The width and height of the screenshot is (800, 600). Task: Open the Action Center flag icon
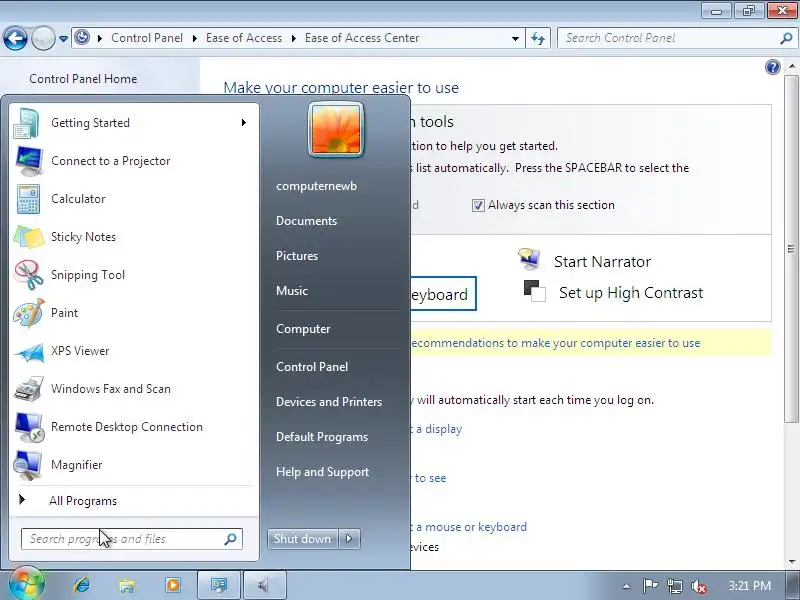pos(650,586)
